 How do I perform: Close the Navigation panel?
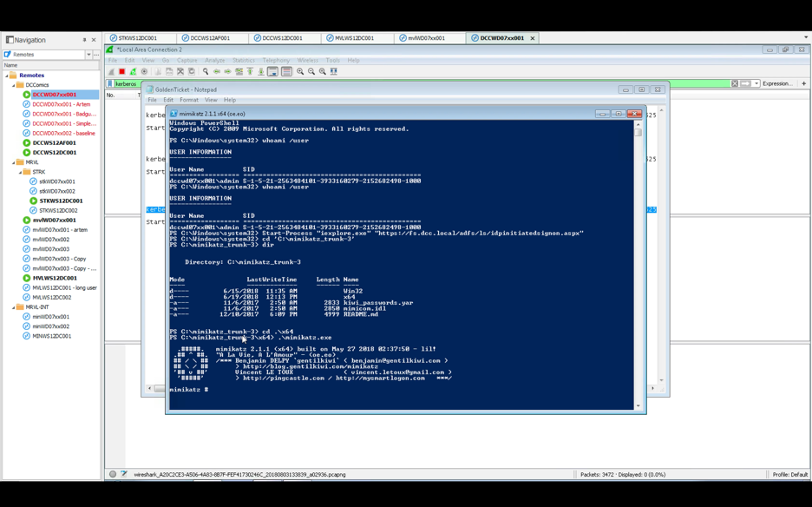click(x=94, y=40)
